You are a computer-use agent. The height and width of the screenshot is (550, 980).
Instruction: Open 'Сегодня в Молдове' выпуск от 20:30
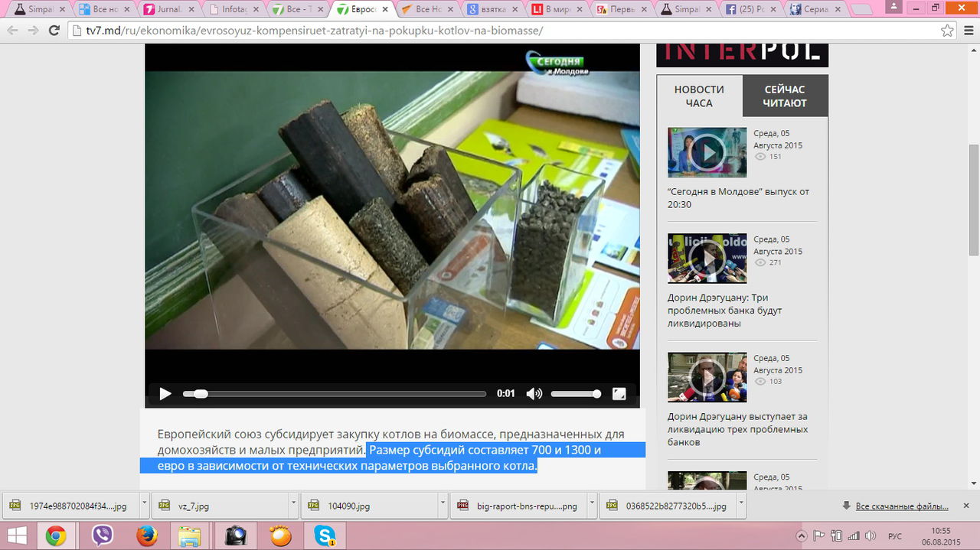point(738,198)
